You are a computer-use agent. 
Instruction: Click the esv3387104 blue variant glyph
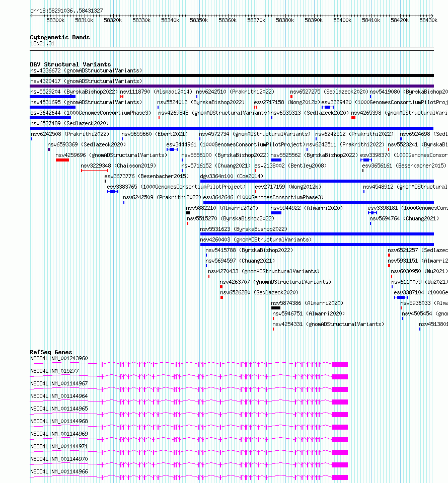click(x=401, y=297)
